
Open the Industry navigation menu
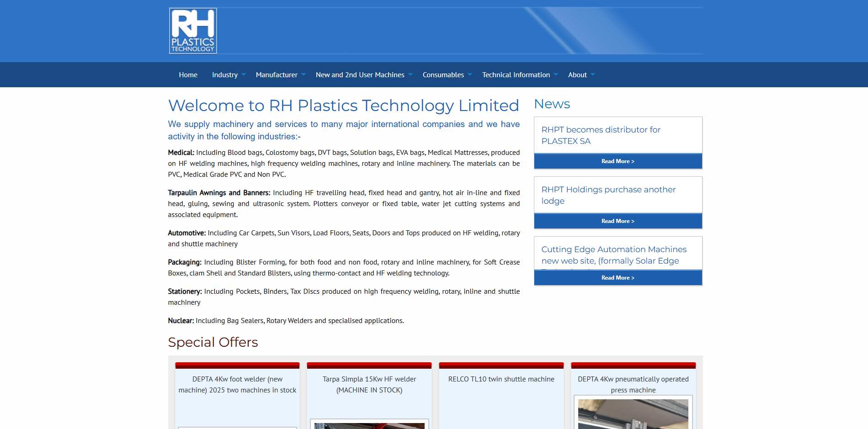tap(224, 75)
